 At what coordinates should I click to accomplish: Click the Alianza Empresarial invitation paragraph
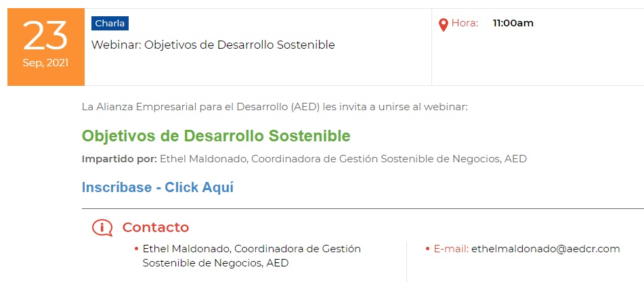coord(275,108)
